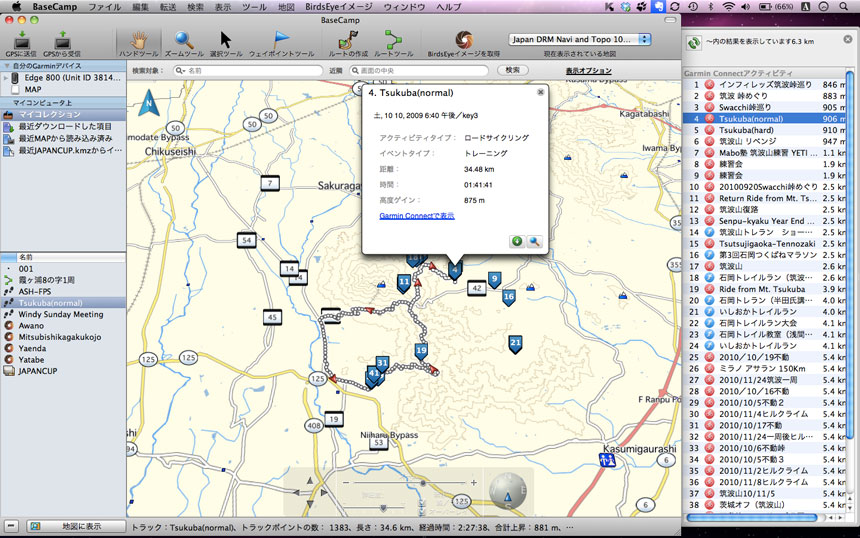This screenshot has height=538, width=860.
Task: Select the Mitsubishikagakukojo route
Action: tap(60, 337)
